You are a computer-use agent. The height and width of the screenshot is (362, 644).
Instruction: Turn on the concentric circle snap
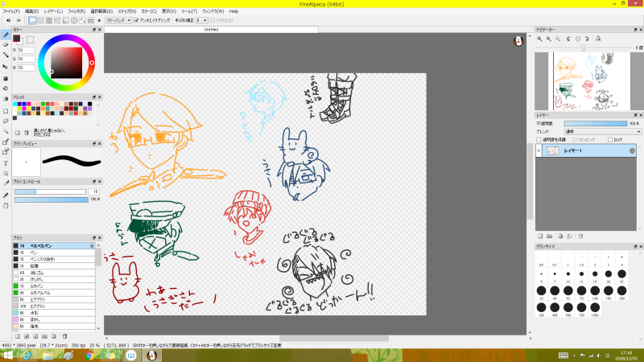[x=74, y=20]
